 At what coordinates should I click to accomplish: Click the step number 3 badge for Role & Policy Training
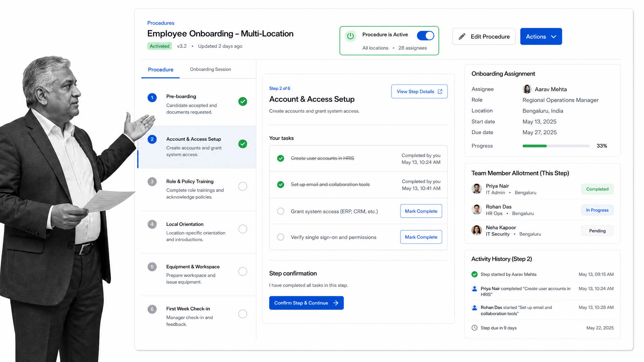click(x=152, y=182)
